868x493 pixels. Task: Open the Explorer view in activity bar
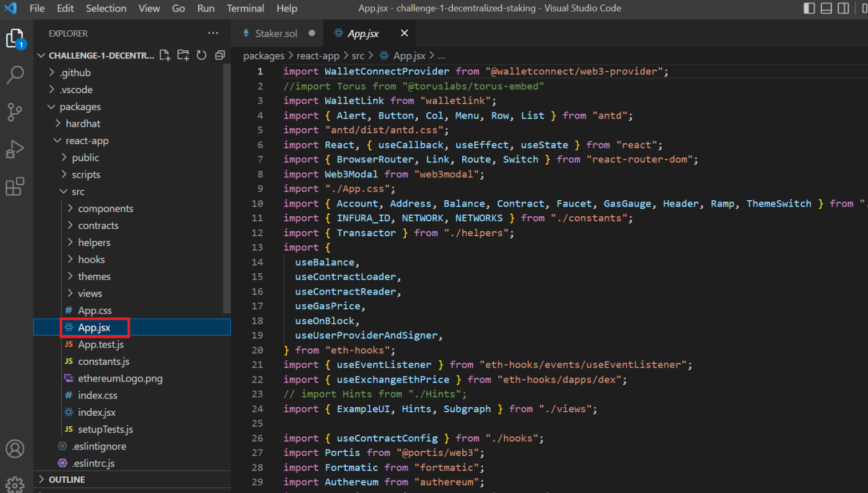15,39
